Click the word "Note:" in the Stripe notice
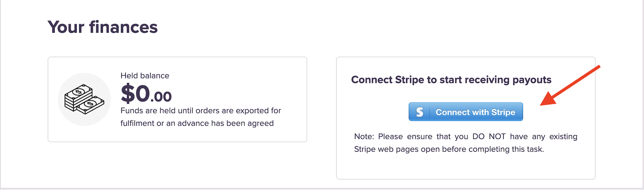644x190 pixels. tap(364, 136)
